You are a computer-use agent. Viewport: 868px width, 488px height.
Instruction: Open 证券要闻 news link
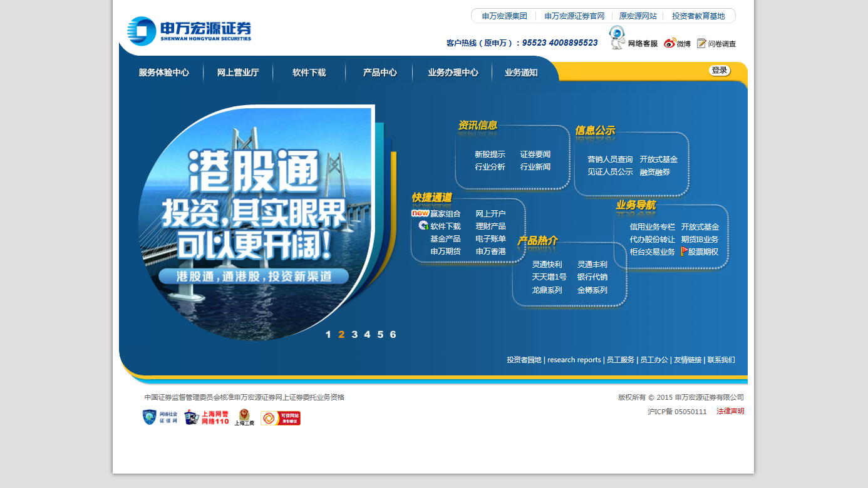[535, 155]
